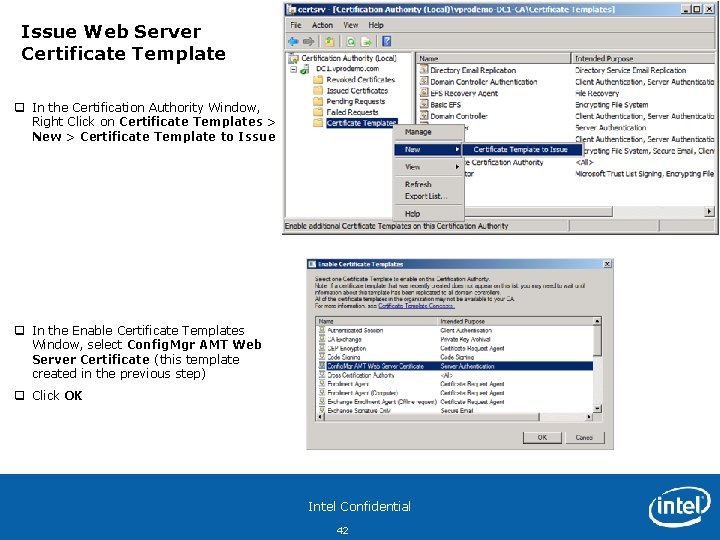Sort templates dialog list by Name header
This screenshot has width=720, height=540.
pyautogui.click(x=377, y=321)
